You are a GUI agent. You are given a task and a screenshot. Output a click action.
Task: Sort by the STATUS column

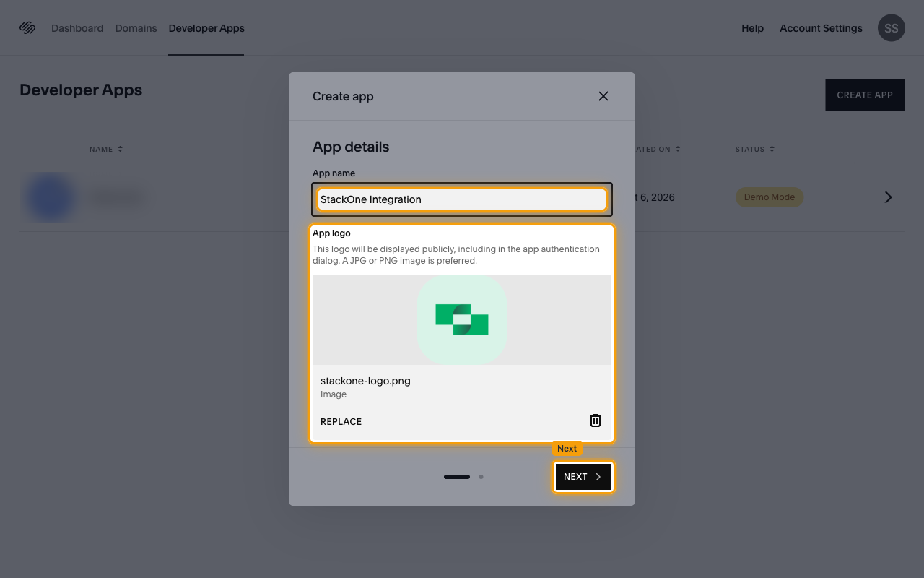(755, 149)
